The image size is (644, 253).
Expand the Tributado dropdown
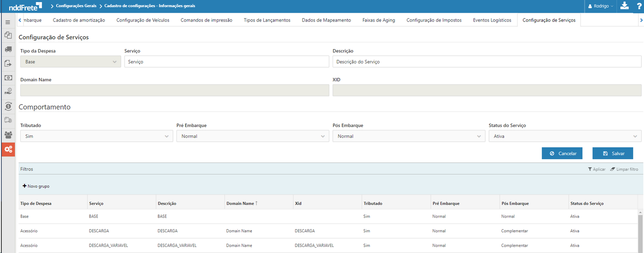[96, 136]
